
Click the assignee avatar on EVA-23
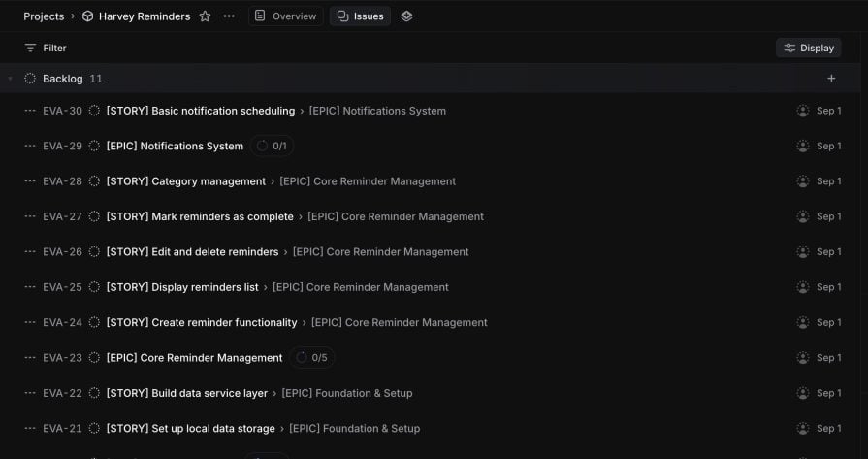click(x=802, y=358)
